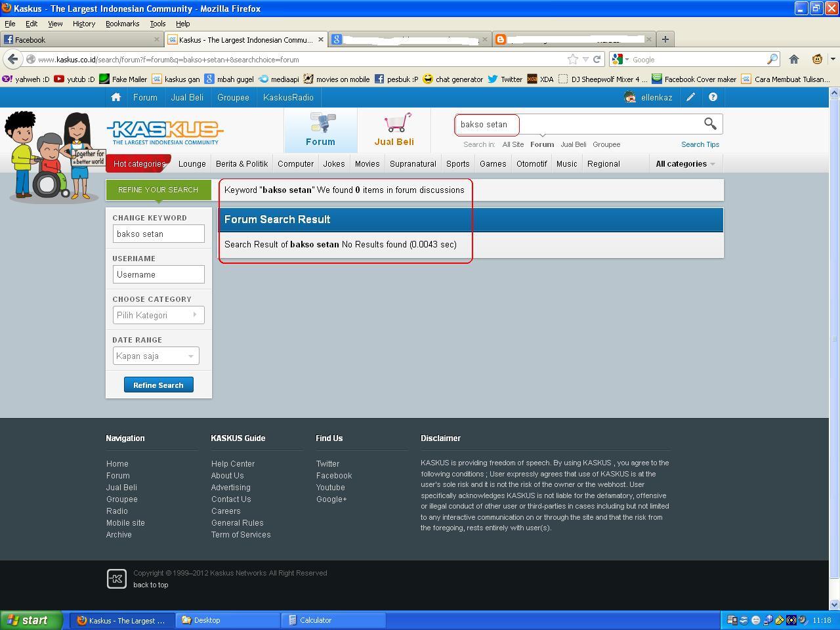840x630 pixels.
Task: Open the Help Center footer link
Action: click(233, 464)
